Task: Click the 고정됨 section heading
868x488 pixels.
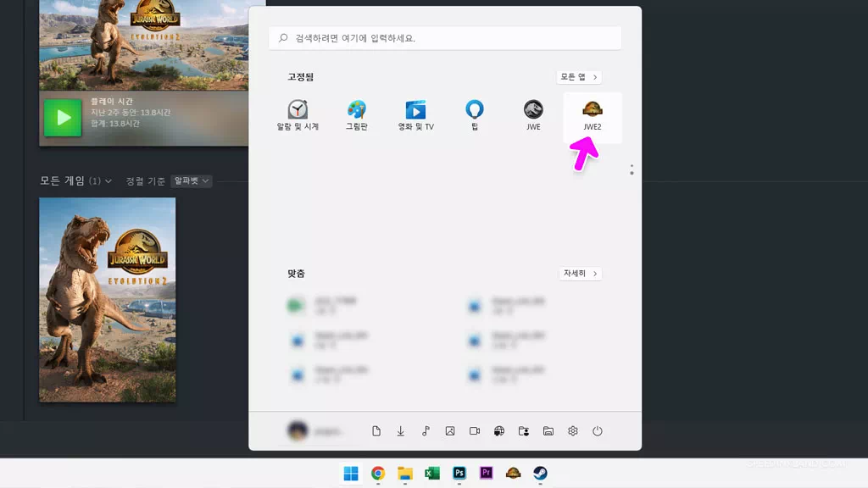Action: [301, 77]
